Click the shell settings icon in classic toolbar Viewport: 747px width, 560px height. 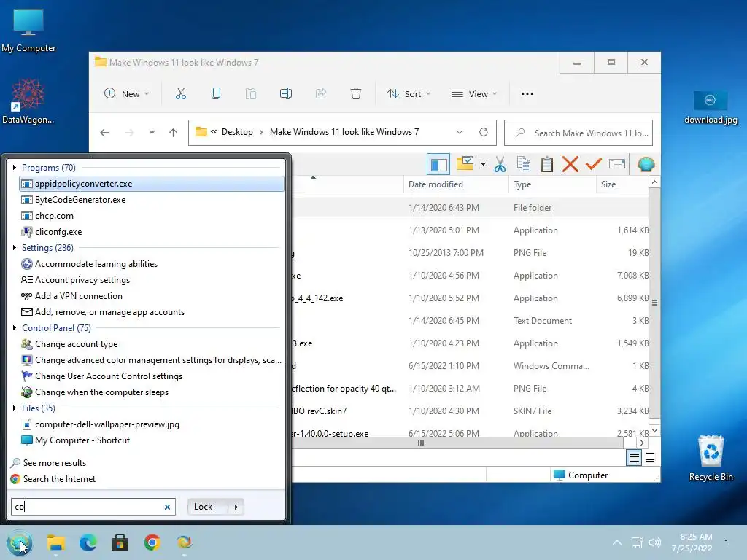click(646, 164)
